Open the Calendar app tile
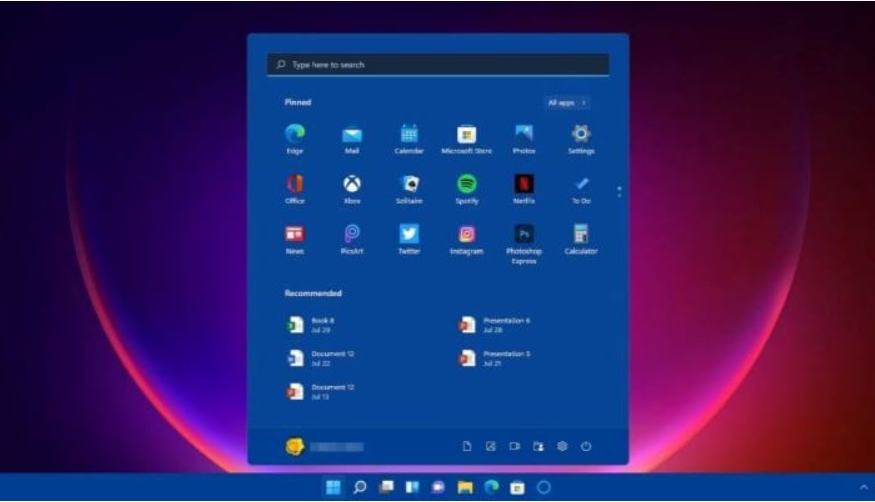Screen dimensions: 875x502 pyautogui.click(x=409, y=139)
